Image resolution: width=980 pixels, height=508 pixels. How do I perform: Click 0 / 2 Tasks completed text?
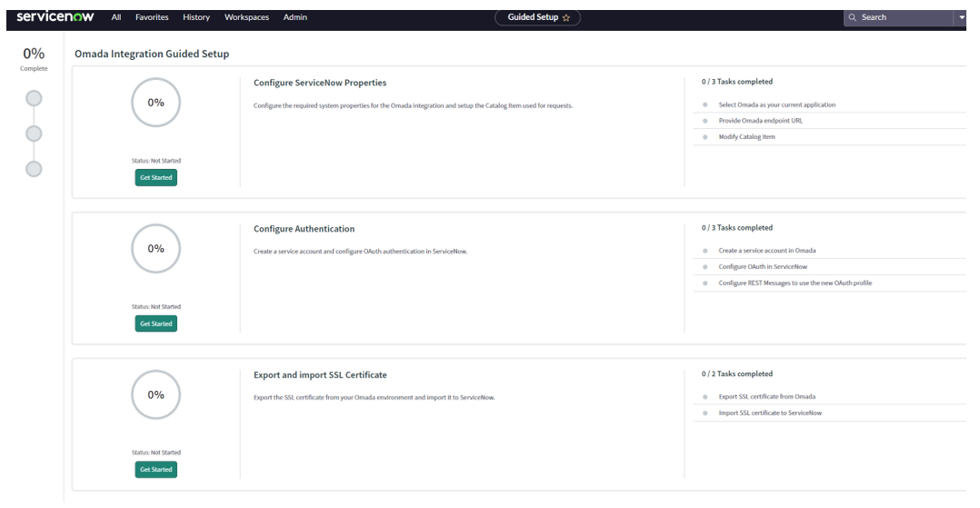737,374
